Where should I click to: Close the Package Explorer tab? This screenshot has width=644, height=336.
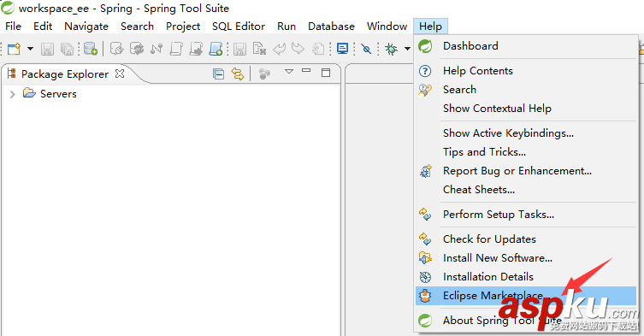120,74
